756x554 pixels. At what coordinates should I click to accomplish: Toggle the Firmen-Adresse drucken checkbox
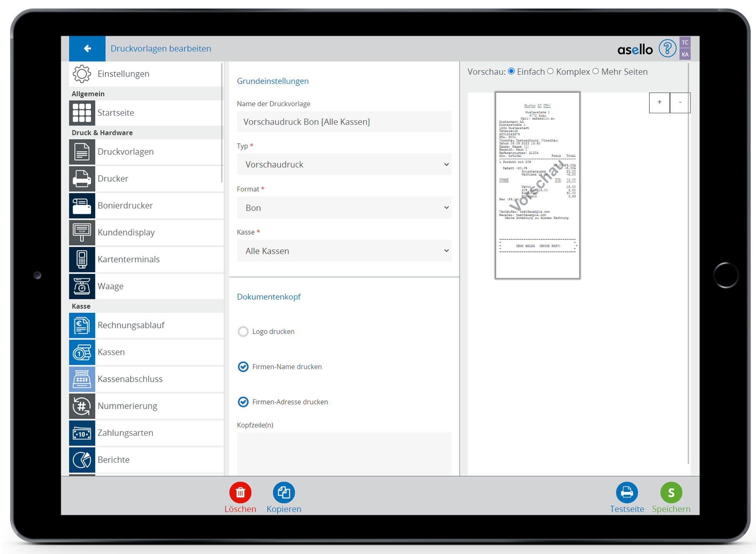[243, 402]
